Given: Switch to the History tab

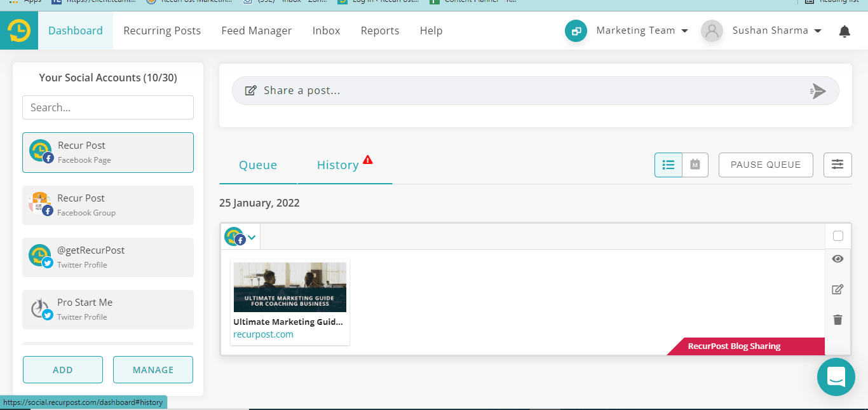Looking at the screenshot, I should click(x=338, y=165).
